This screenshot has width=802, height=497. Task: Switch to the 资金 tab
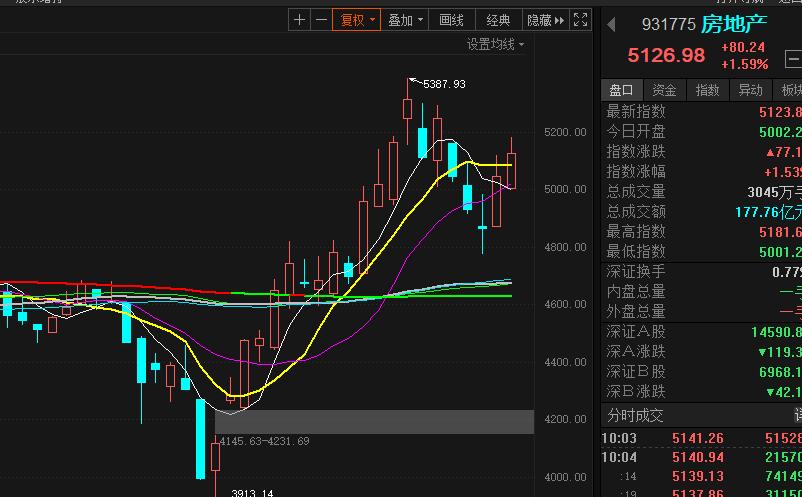pos(664,91)
